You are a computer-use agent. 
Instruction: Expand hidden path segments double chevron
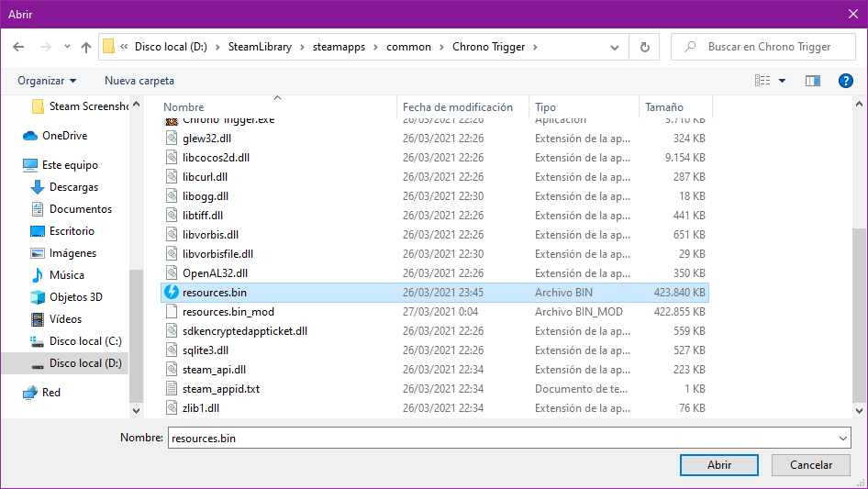[x=124, y=47]
